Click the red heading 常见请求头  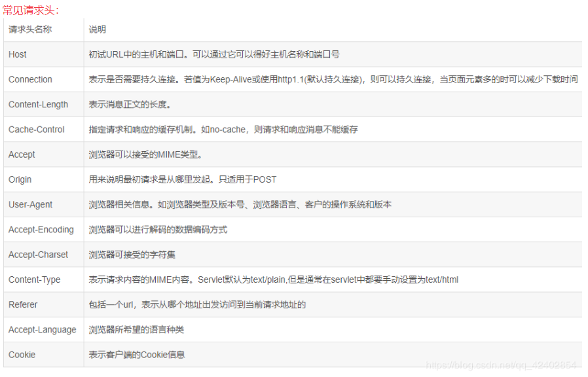pyautogui.click(x=30, y=10)
